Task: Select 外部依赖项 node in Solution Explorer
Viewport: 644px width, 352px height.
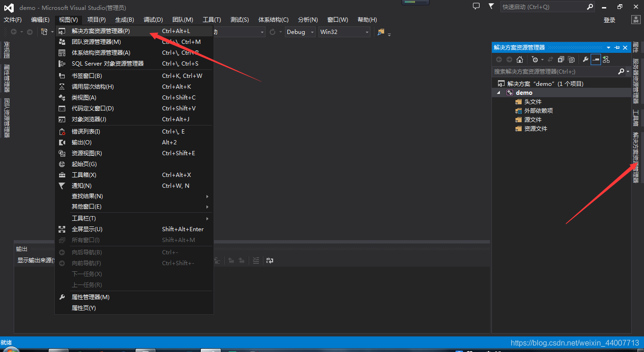Action: [539, 110]
